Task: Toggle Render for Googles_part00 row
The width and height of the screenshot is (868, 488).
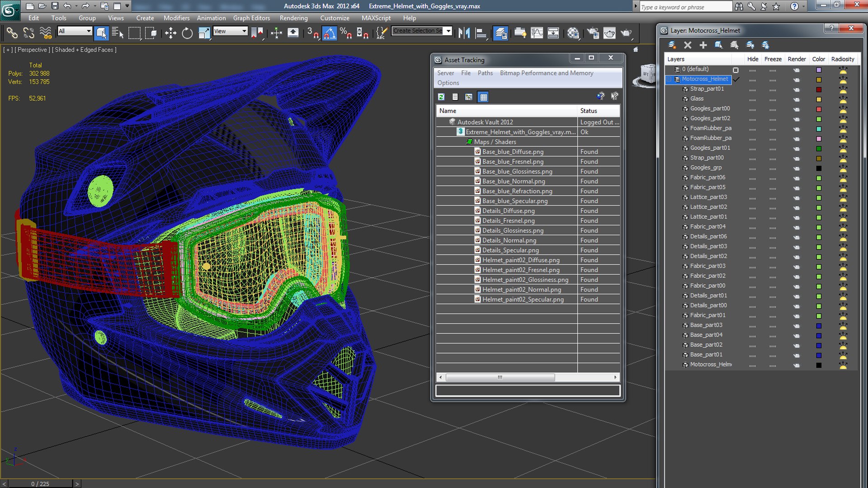Action: point(797,109)
